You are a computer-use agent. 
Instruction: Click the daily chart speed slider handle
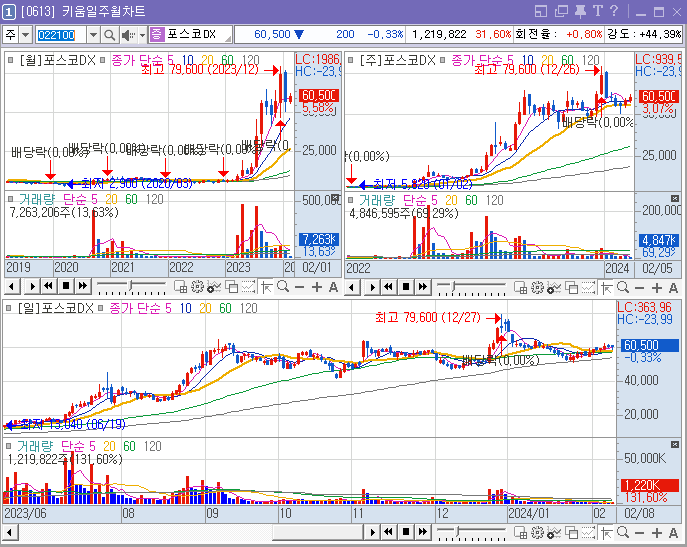pos(458,532)
